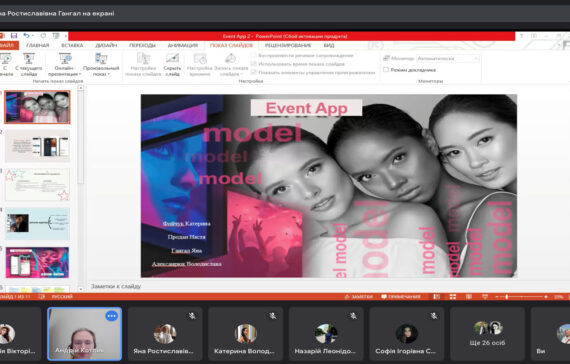Open the Файл tab
This screenshot has width=570, height=364.
(x=7, y=45)
